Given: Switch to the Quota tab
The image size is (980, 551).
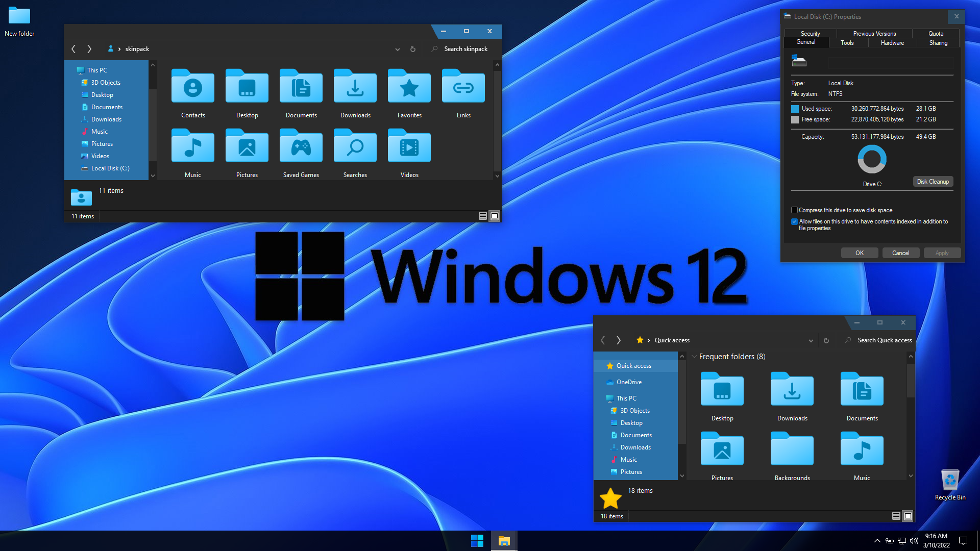Looking at the screenshot, I should coord(936,34).
